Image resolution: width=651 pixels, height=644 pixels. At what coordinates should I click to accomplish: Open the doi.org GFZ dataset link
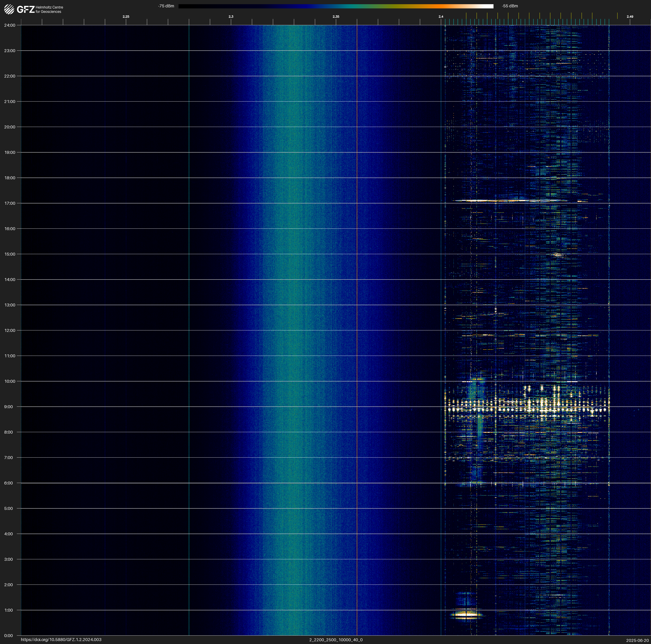pyautogui.click(x=61, y=640)
